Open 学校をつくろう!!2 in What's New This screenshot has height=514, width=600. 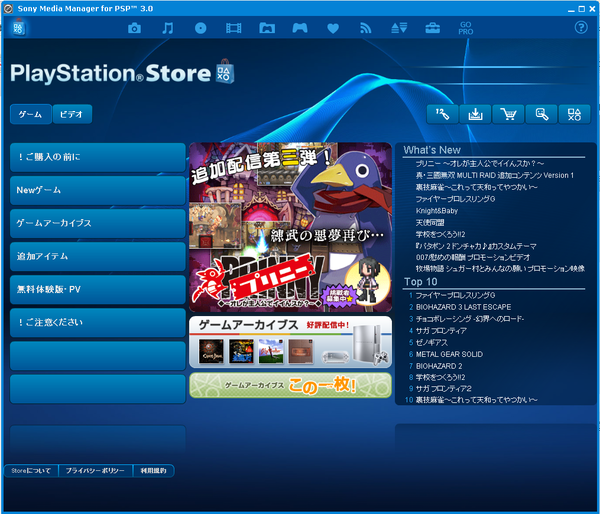(440, 234)
